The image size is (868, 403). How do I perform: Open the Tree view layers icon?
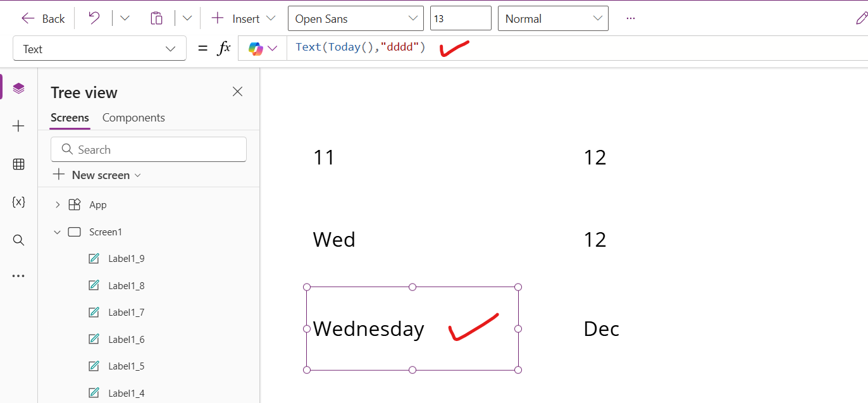click(18, 89)
